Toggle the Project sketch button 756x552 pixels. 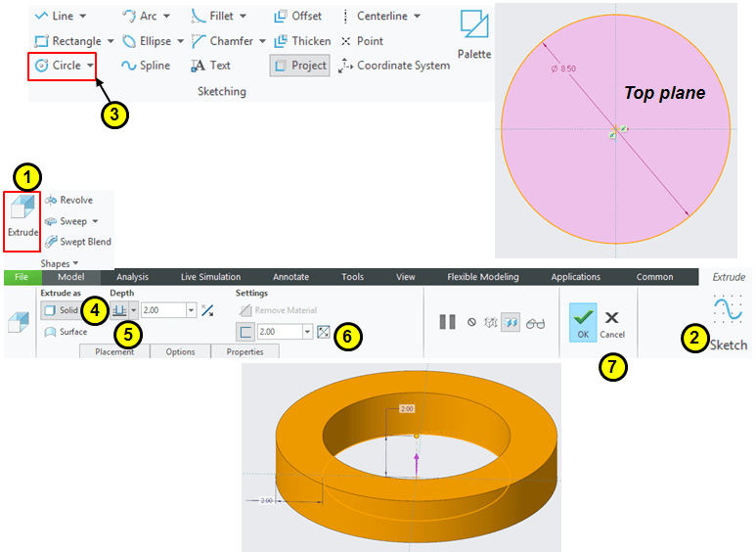299,66
